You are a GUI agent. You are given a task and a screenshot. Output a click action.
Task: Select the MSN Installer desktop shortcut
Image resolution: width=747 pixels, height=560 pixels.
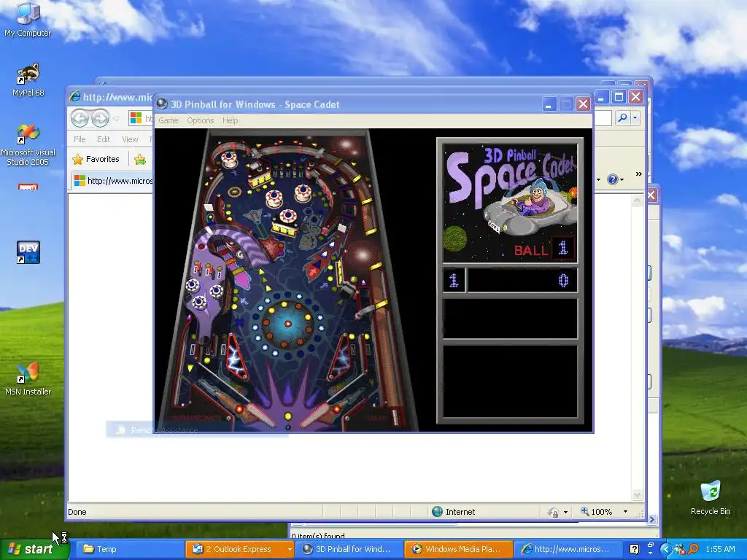pos(28,379)
